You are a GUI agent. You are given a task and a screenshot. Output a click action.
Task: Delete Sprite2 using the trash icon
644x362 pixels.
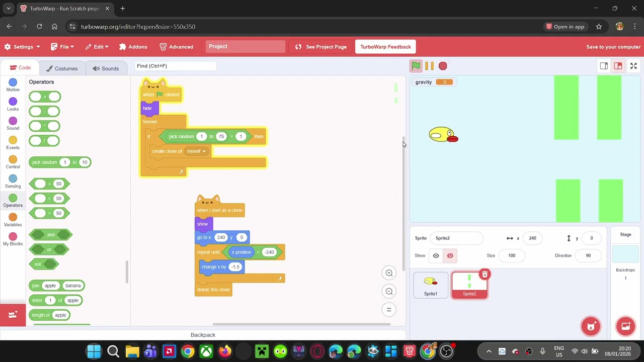[485, 275]
